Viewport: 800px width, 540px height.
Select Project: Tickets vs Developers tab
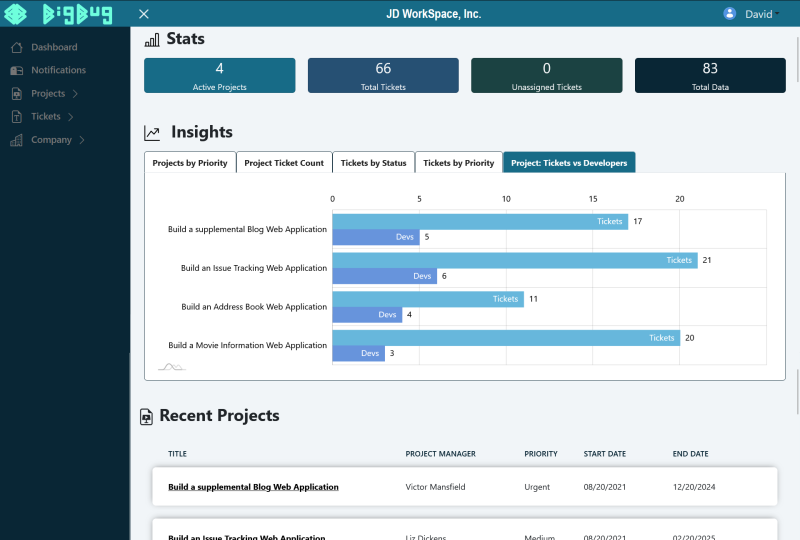569,163
